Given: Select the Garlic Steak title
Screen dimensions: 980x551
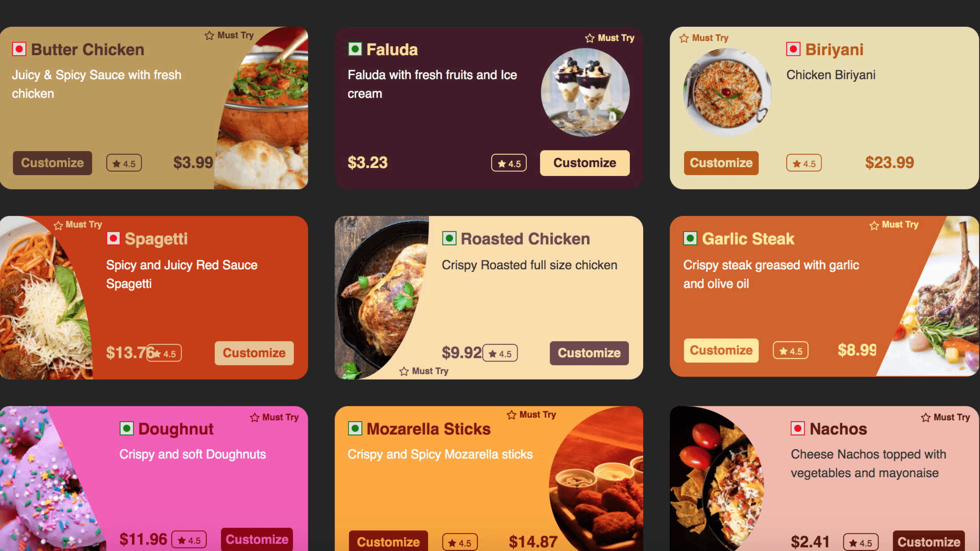Looking at the screenshot, I should pos(748,239).
